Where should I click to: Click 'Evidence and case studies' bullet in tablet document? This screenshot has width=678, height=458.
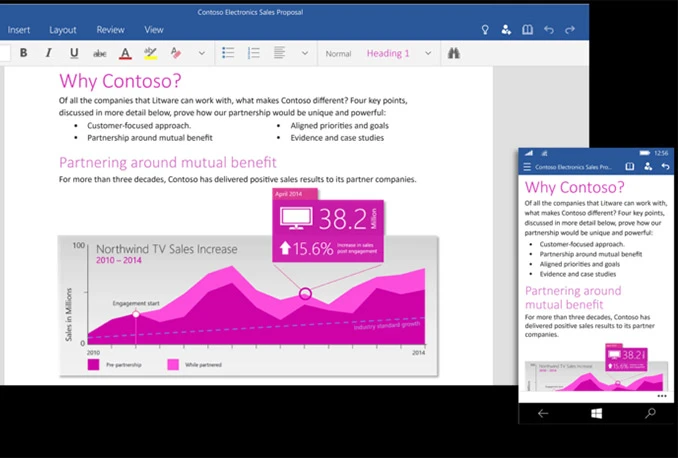337,138
